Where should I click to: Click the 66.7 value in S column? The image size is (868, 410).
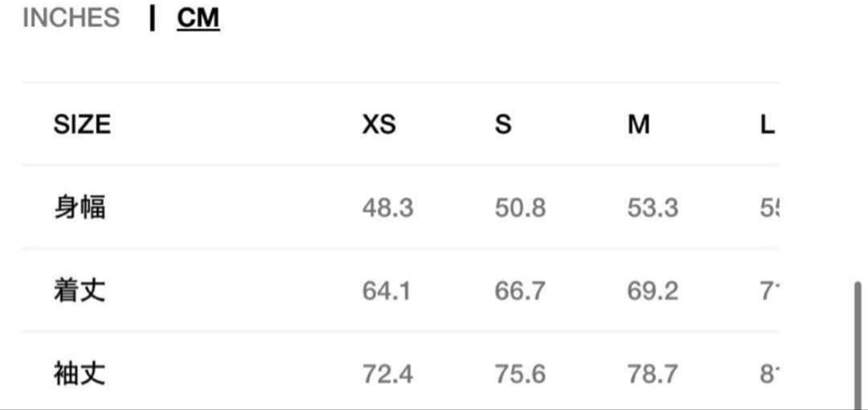520,291
